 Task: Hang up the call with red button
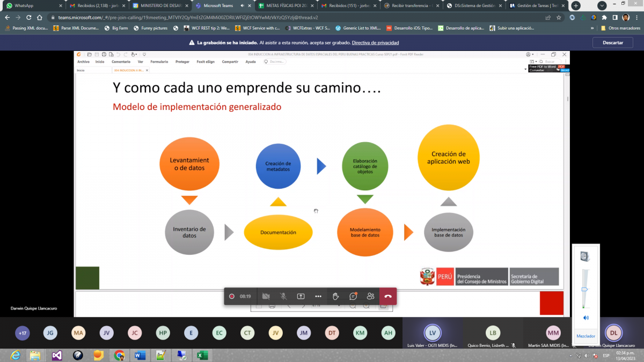tap(388, 296)
